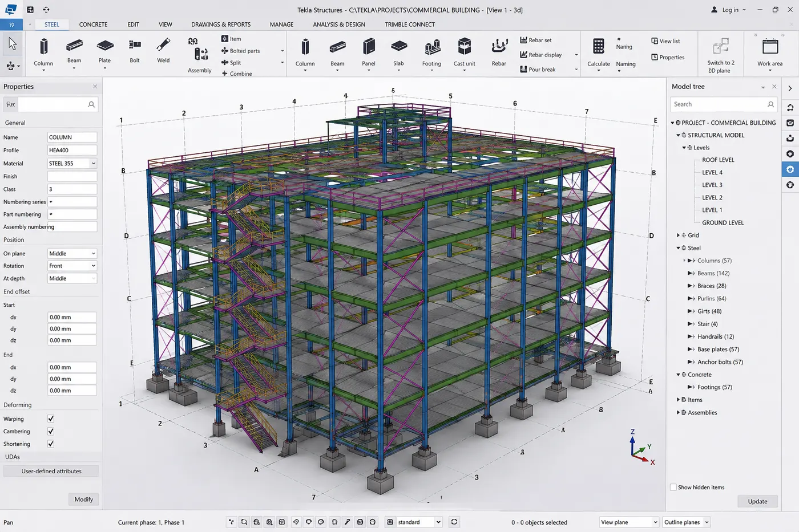Select the Bolt tool

[x=135, y=50]
